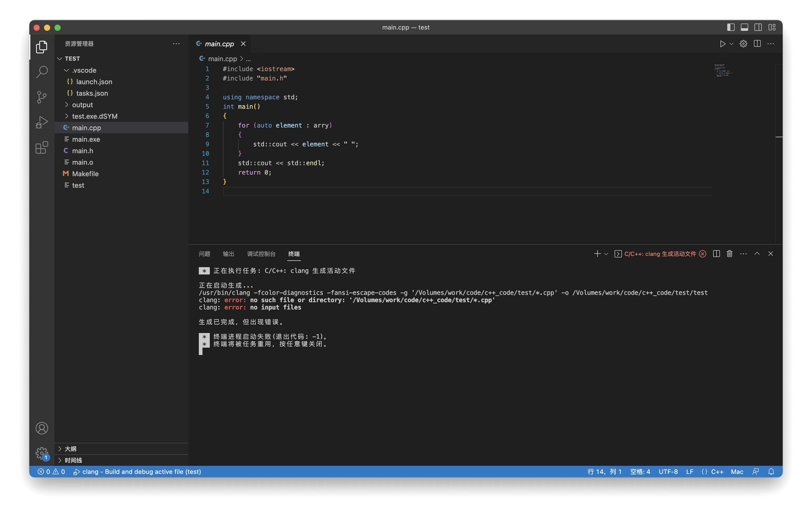Click the notifications bell in status bar
Image resolution: width=812 pixels, height=516 pixels.
click(x=771, y=472)
